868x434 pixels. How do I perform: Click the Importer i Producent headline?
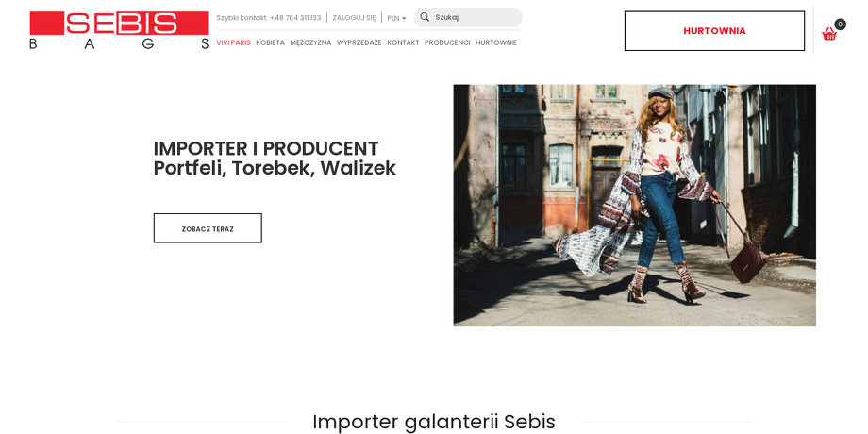(x=275, y=159)
